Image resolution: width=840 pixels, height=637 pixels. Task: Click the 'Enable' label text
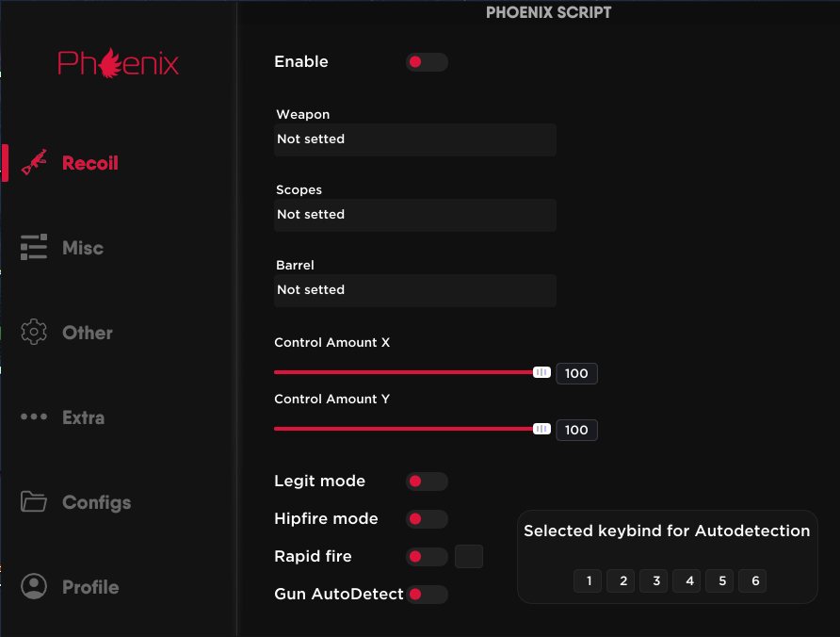[301, 61]
